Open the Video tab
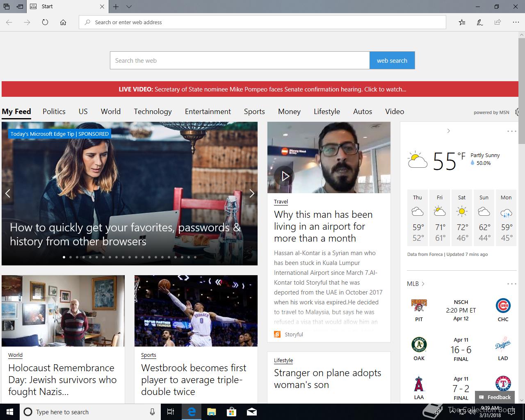 pos(395,112)
